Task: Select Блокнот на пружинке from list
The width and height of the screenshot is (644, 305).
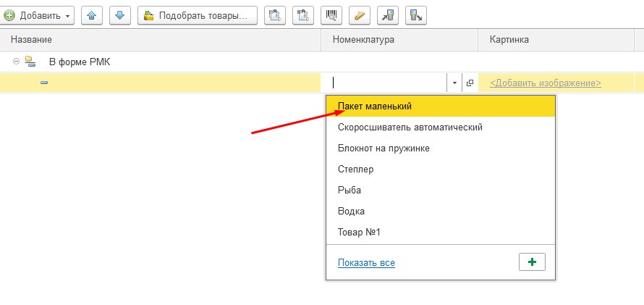Action: 440,148
